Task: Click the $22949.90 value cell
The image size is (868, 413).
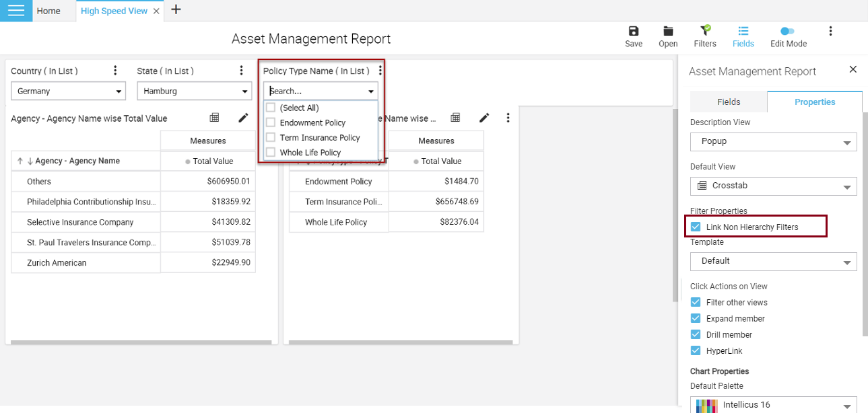Action: [x=208, y=262]
